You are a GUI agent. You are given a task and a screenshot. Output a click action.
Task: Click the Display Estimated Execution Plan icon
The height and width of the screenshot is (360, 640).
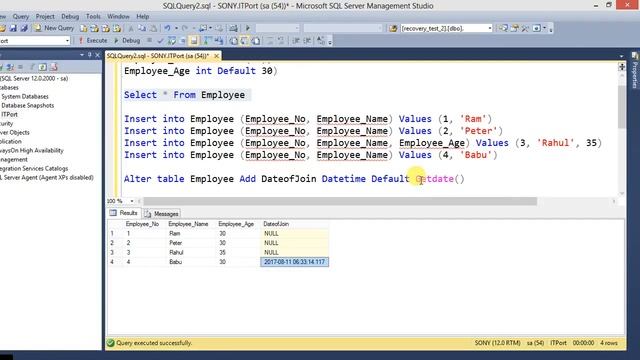[x=172, y=40]
